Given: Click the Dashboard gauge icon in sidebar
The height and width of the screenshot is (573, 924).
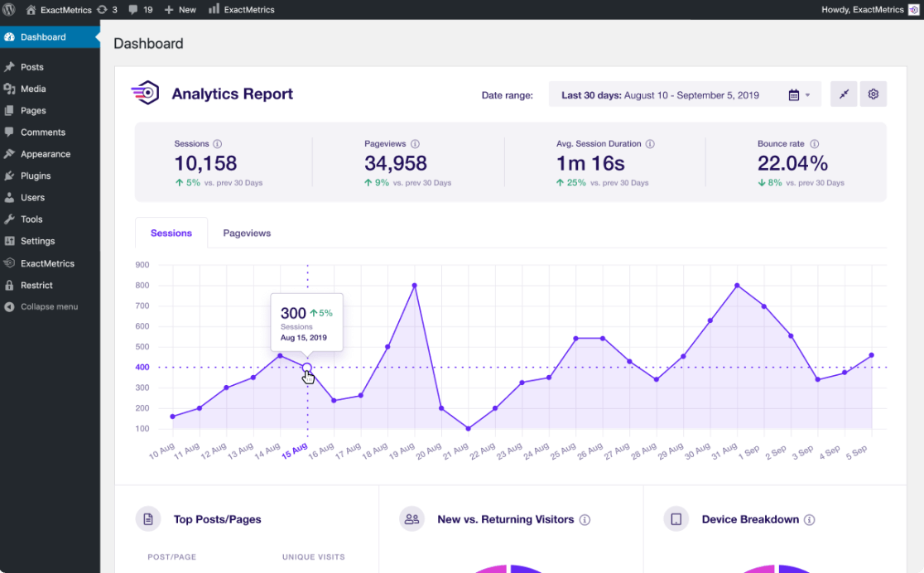Looking at the screenshot, I should click(x=9, y=36).
